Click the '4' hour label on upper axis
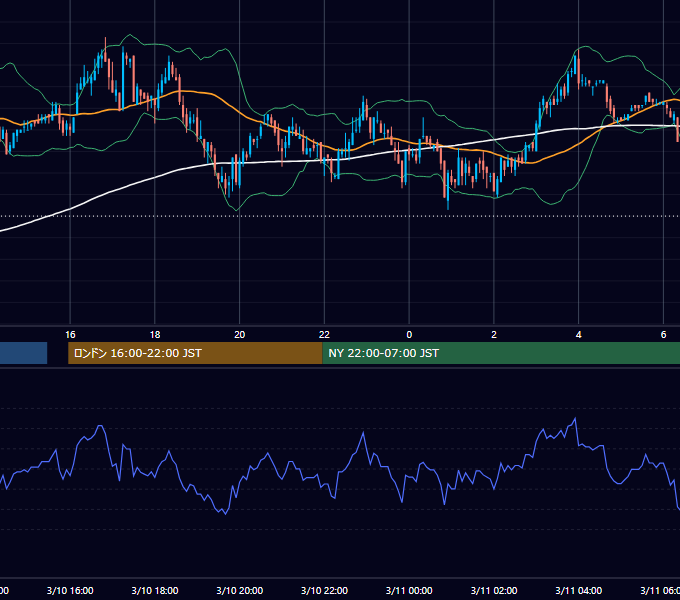Viewport: 680px width, 600px height. tap(579, 335)
